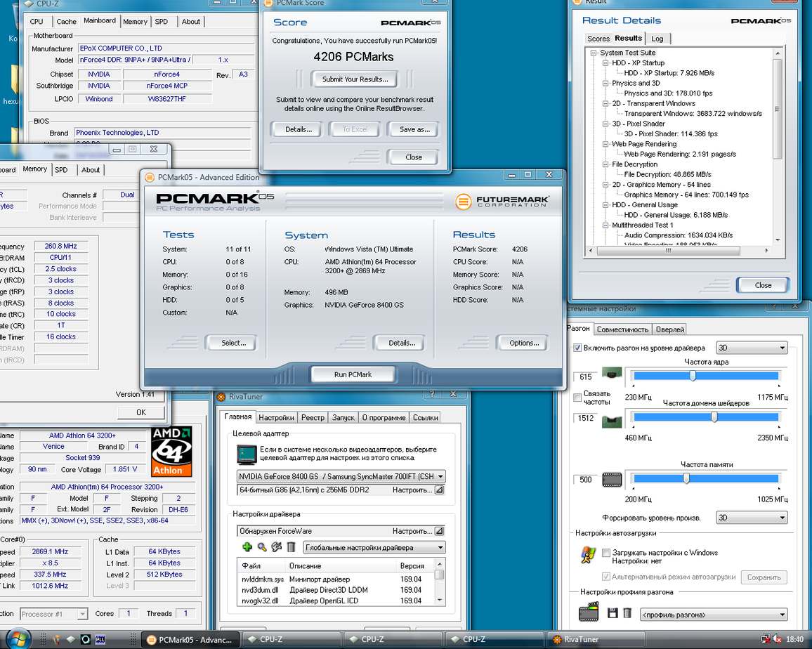Click the PLL quick-launch icon in taskbar
The width and height of the screenshot is (812, 649).
100,639
